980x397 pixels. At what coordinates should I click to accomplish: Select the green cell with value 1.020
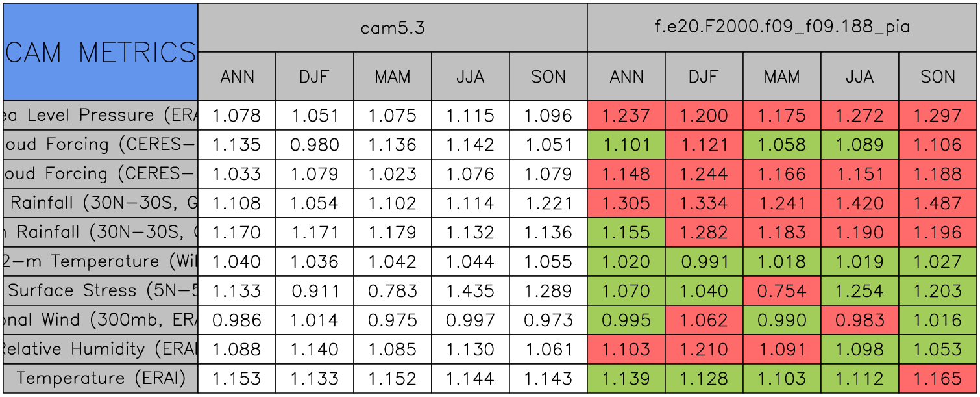pyautogui.click(x=626, y=261)
